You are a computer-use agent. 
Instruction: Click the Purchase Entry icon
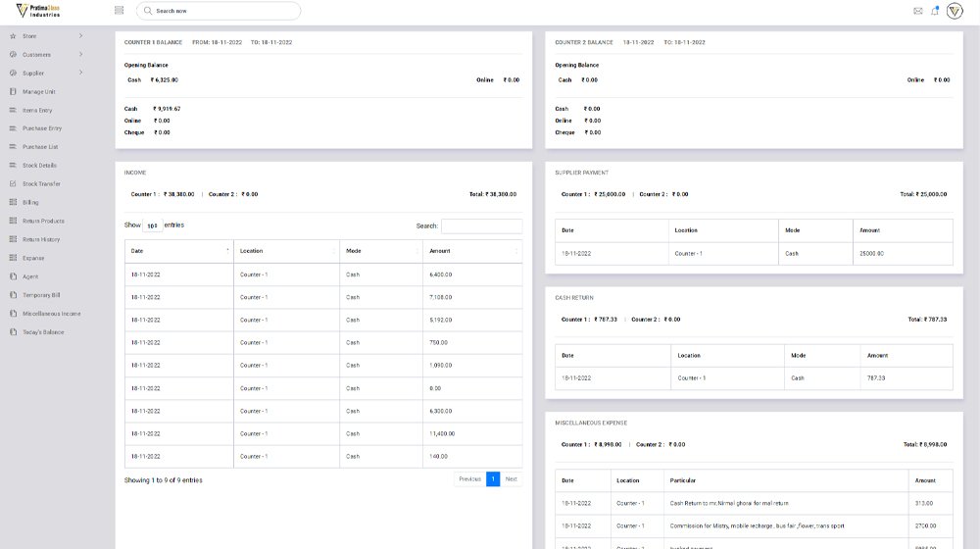(13, 128)
